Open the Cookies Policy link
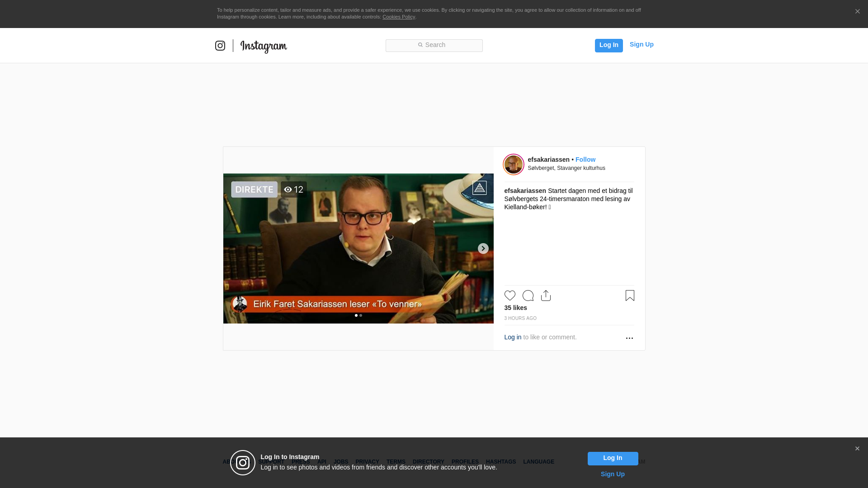 point(399,17)
